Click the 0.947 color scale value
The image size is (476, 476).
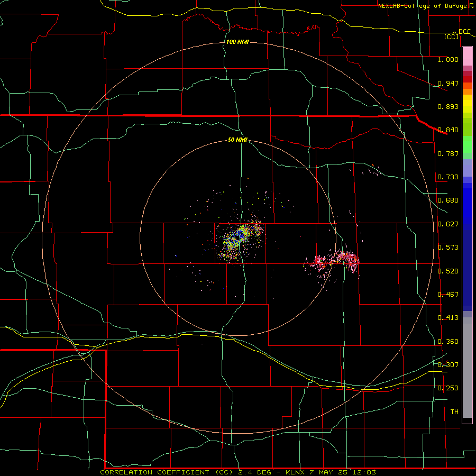pos(448,83)
